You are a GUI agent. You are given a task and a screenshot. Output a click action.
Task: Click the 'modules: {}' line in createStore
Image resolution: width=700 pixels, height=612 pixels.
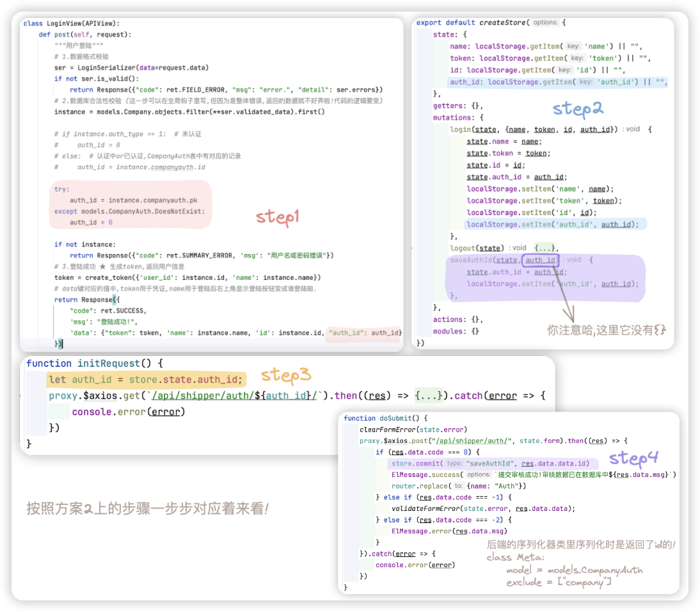pos(456,331)
